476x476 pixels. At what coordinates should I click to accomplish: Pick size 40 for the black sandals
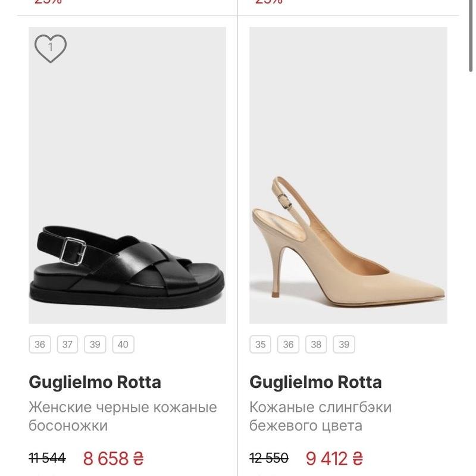123,345
